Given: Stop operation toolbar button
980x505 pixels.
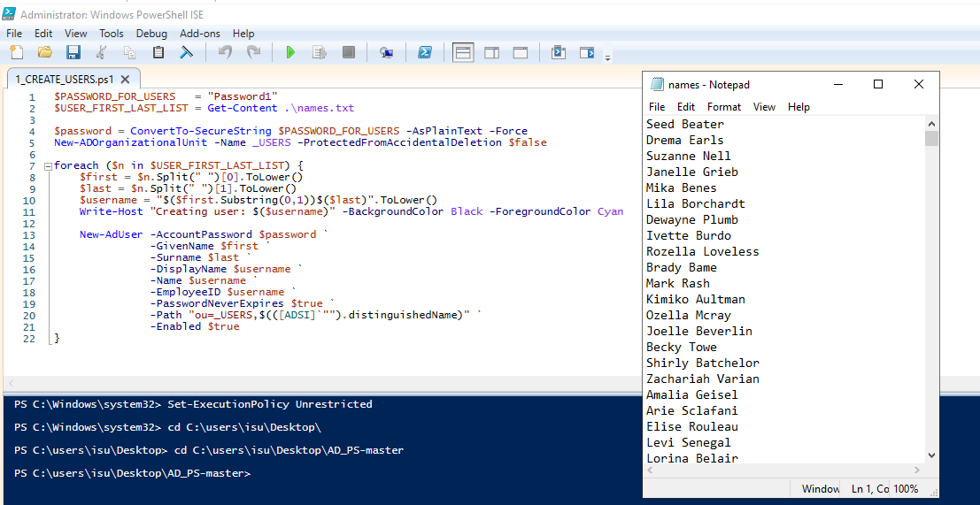Looking at the screenshot, I should coord(348,52).
